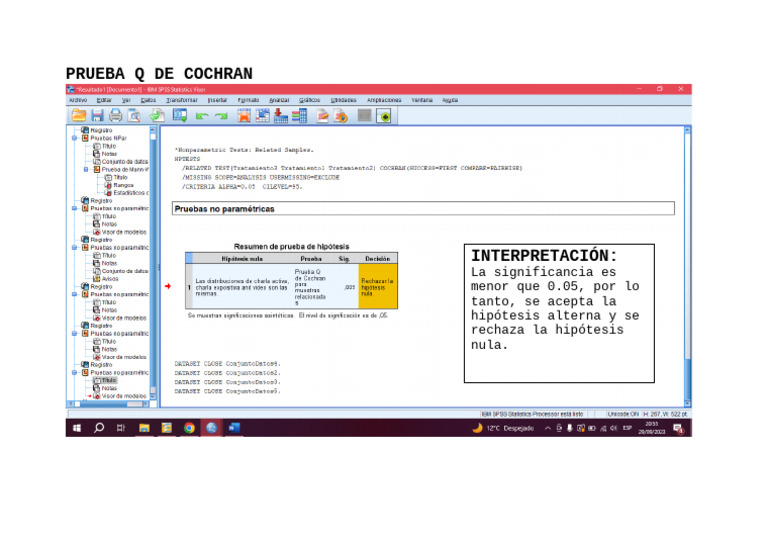Click the green Redo arrow
The height and width of the screenshot is (543, 768).
(x=221, y=116)
